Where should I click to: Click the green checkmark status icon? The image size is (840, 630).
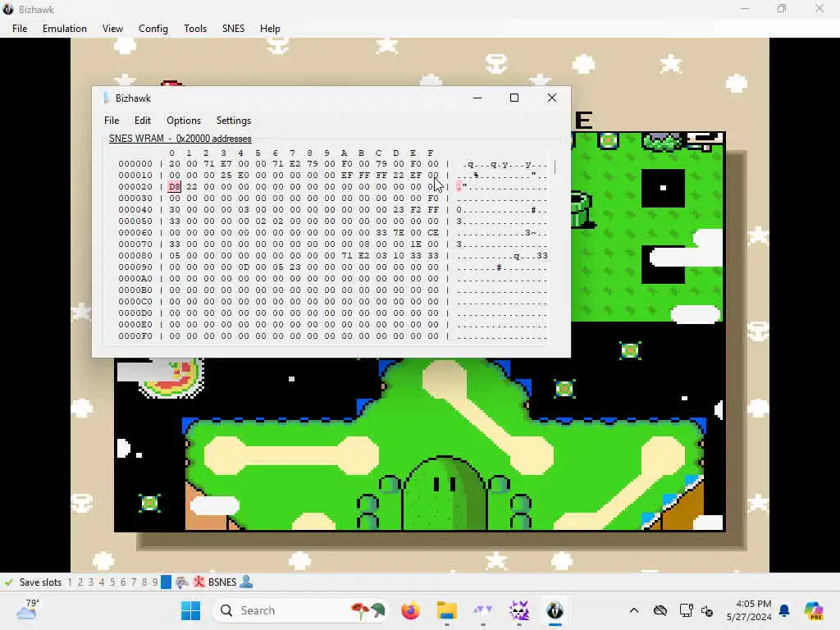point(8,582)
